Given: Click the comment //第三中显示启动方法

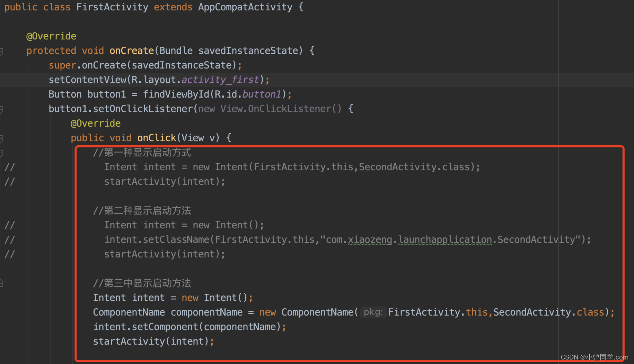Looking at the screenshot, I should coord(142,283).
